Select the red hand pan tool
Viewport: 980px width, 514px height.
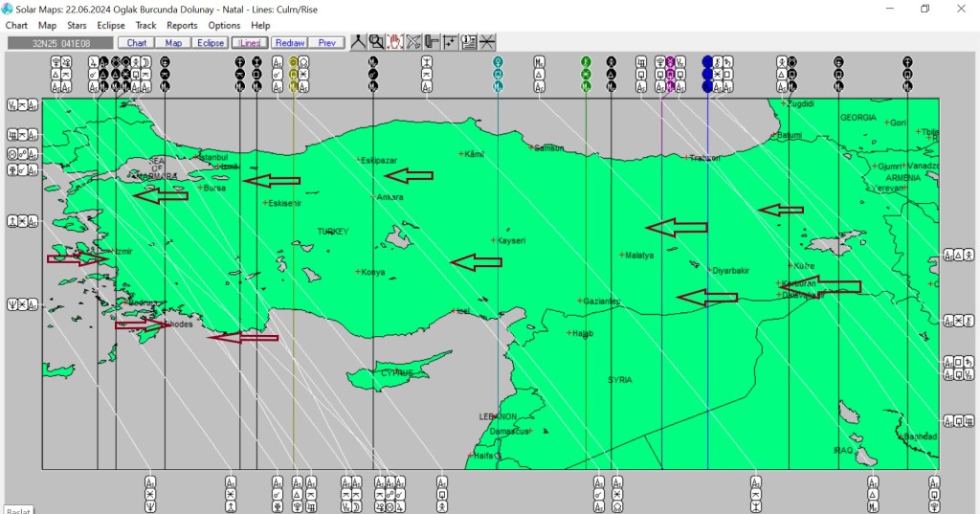[x=394, y=42]
